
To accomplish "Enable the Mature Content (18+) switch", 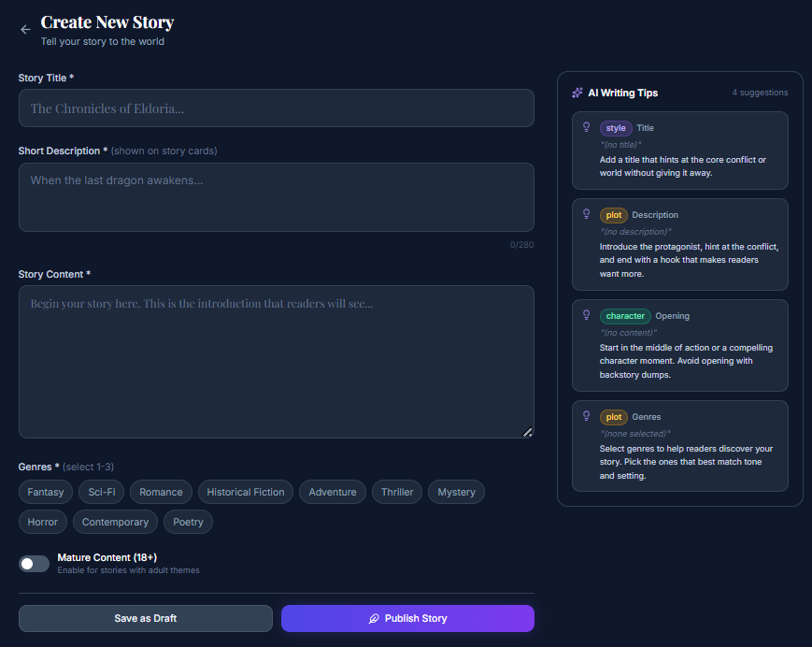I will (x=35, y=564).
